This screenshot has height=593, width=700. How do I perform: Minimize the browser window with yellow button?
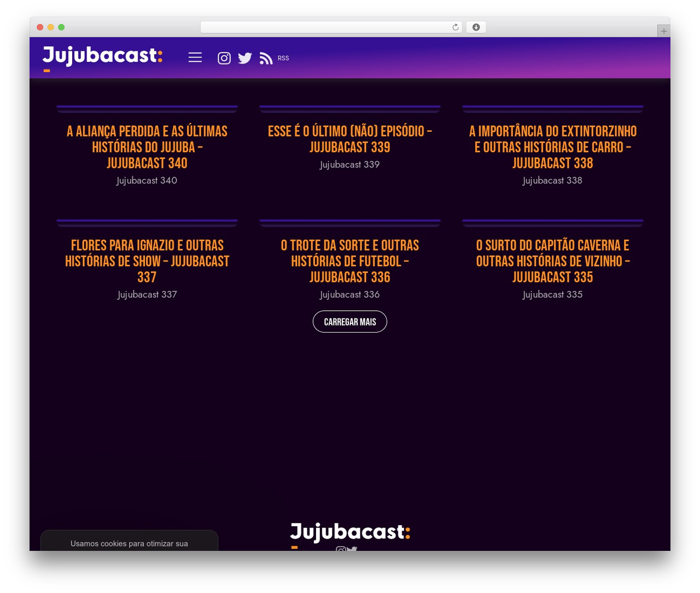pyautogui.click(x=51, y=27)
